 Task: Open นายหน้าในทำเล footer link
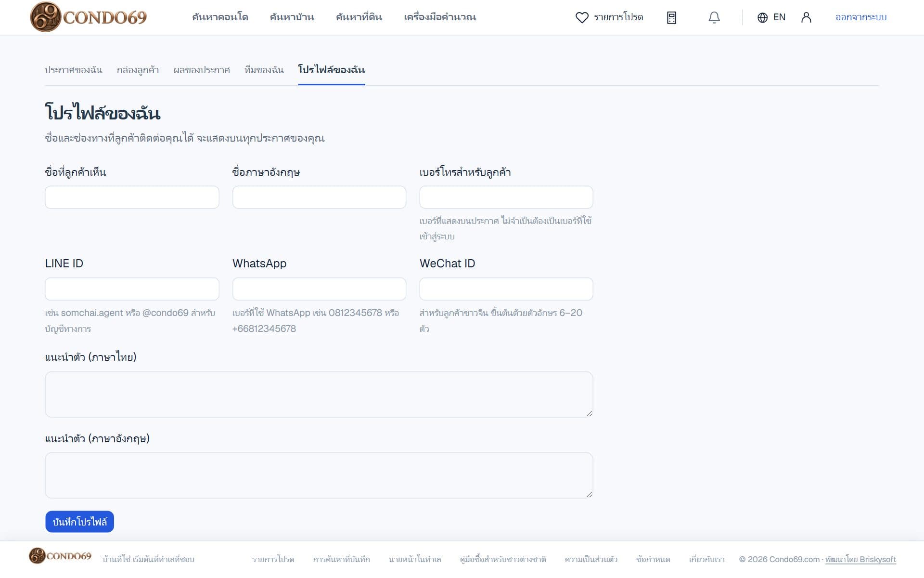pyautogui.click(x=415, y=559)
